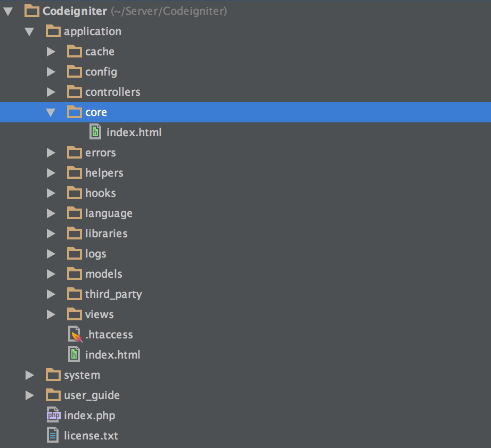Expand the user_guide folder arrow
This screenshot has height=448, width=491.
(30, 395)
